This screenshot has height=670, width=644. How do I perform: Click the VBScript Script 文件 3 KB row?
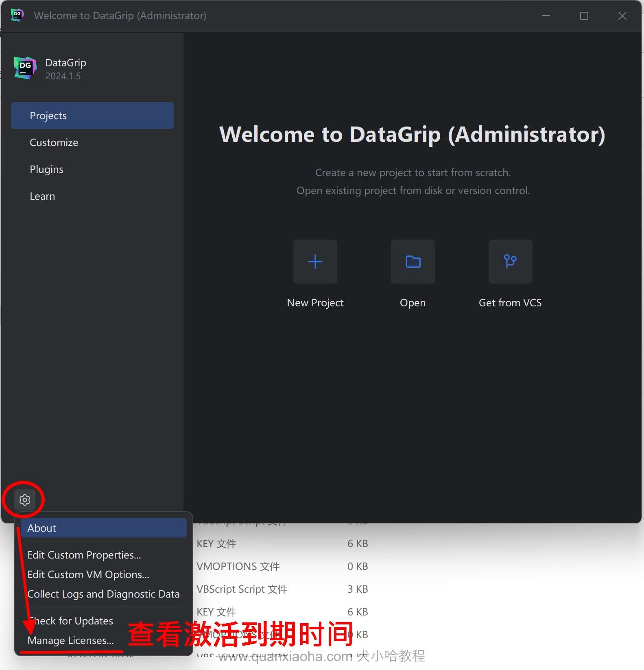pyautogui.click(x=282, y=589)
